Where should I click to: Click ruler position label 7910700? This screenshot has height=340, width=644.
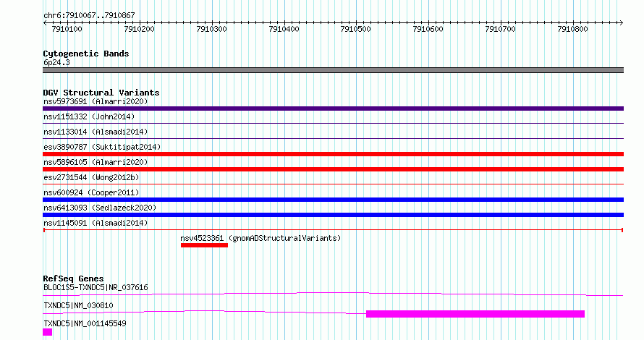(x=500, y=29)
